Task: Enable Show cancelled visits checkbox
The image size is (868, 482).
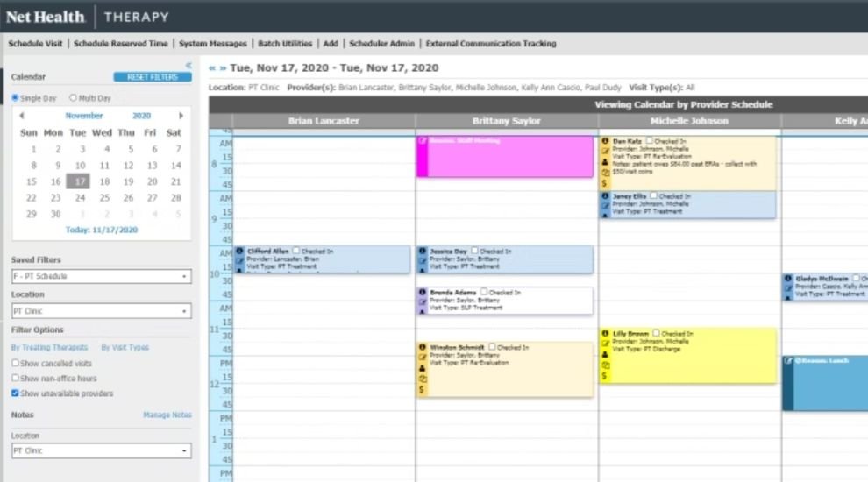Action: (x=15, y=363)
